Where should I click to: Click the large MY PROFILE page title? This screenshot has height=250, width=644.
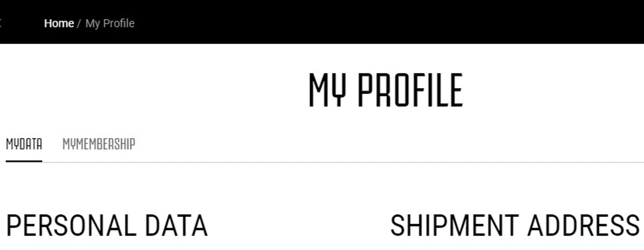[386, 91]
